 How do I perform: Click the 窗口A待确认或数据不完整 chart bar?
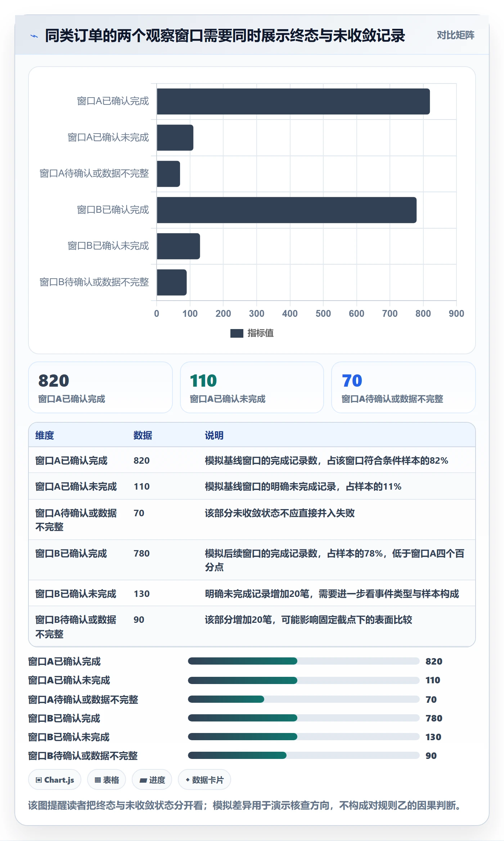(x=168, y=174)
